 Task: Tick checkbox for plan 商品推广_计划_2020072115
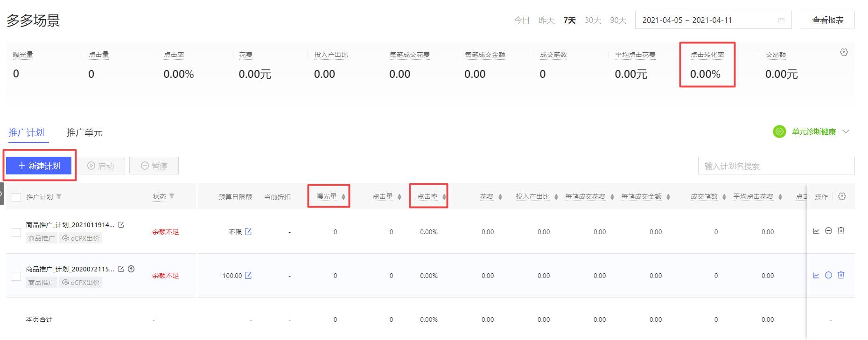click(x=16, y=276)
